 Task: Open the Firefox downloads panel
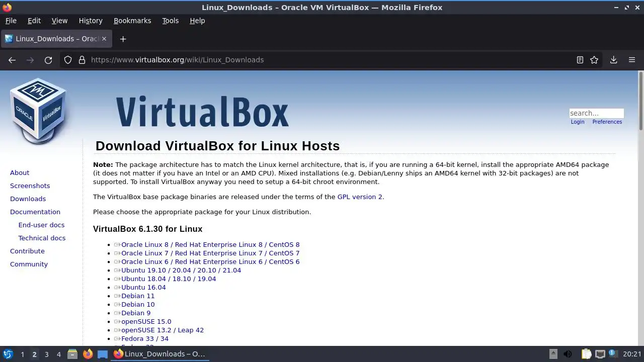click(613, 60)
